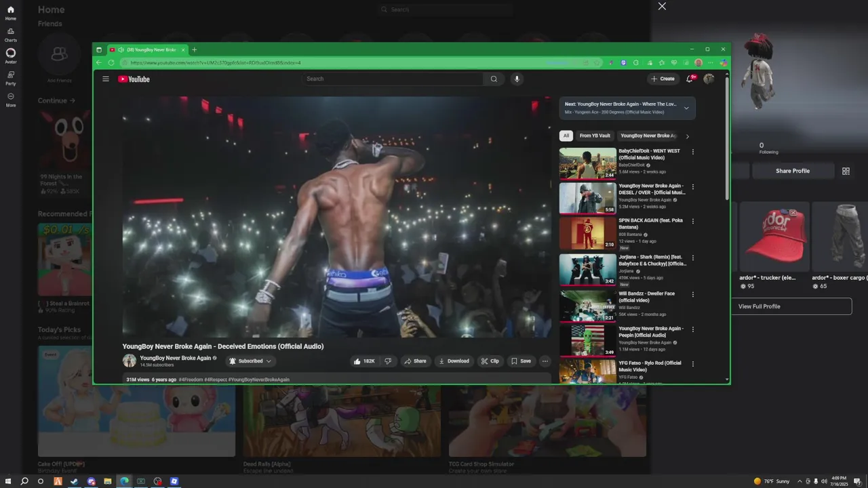This screenshot has height=488, width=868.
Task: Open the Roblox icon in taskbar
Action: point(174,481)
